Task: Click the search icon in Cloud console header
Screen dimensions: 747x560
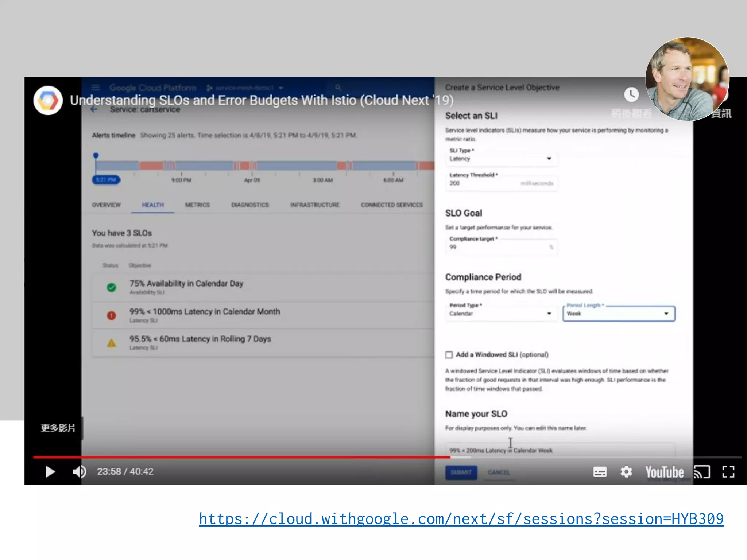Action: click(338, 87)
